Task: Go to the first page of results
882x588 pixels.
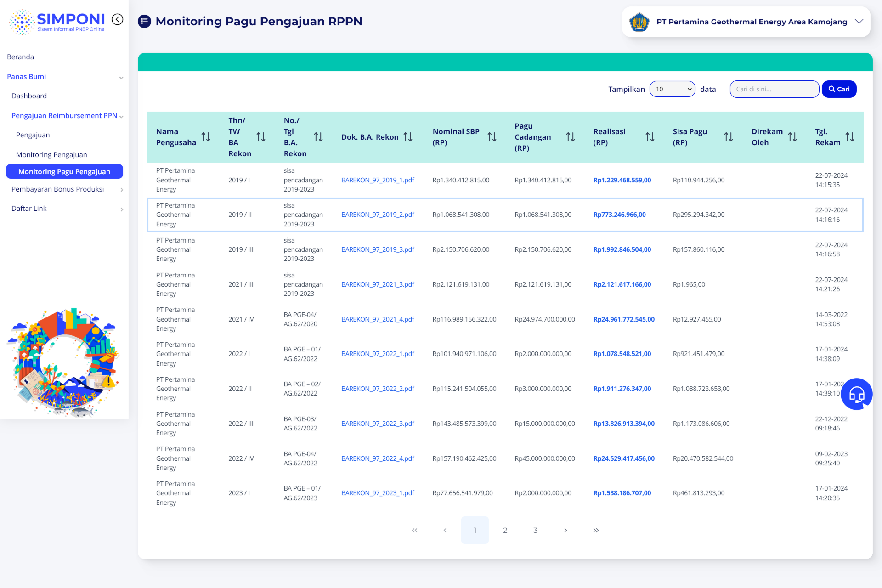Action: [x=415, y=530]
